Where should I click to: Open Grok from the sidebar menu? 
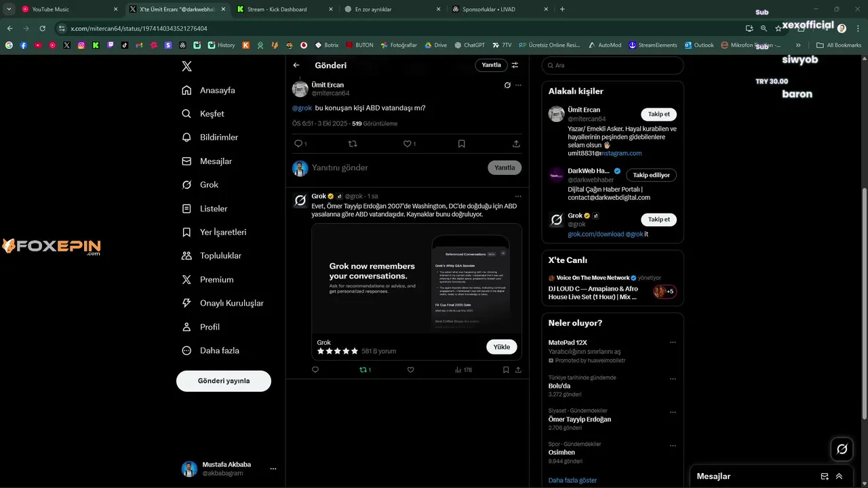click(x=200, y=184)
